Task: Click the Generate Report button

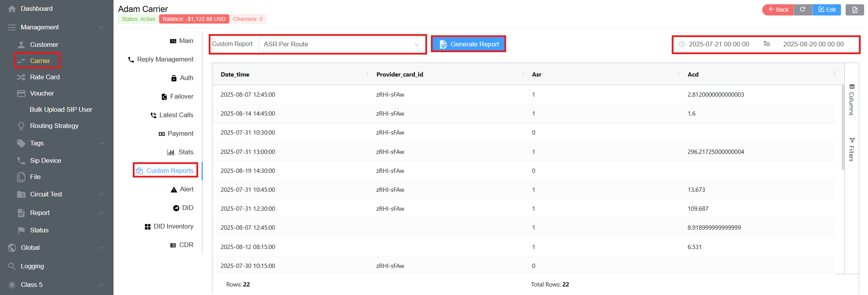Action: 469,44
